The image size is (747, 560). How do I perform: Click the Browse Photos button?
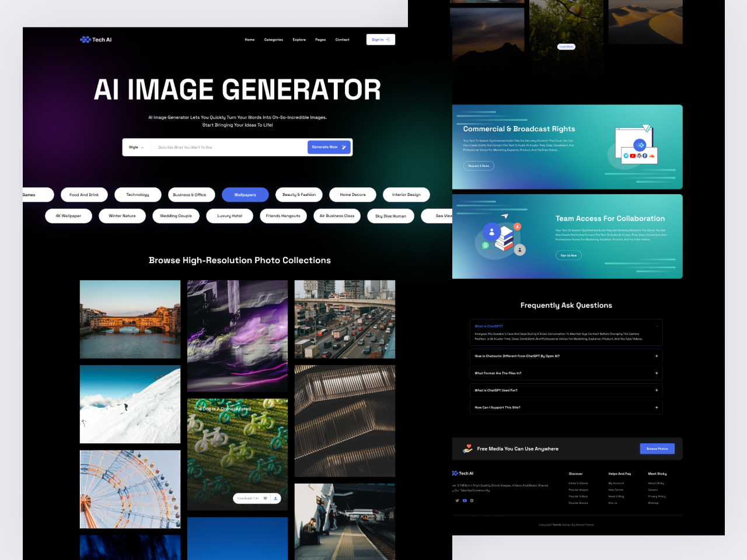point(657,449)
